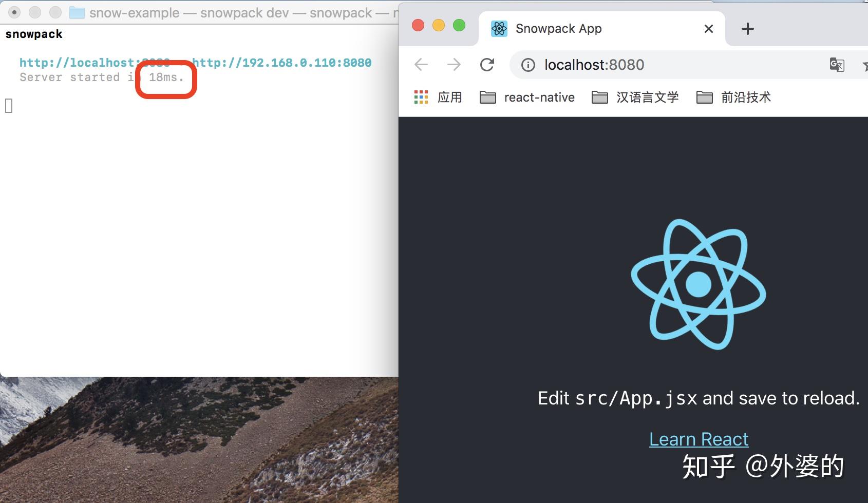Click the Learn React link
The image size is (868, 503).
point(699,439)
